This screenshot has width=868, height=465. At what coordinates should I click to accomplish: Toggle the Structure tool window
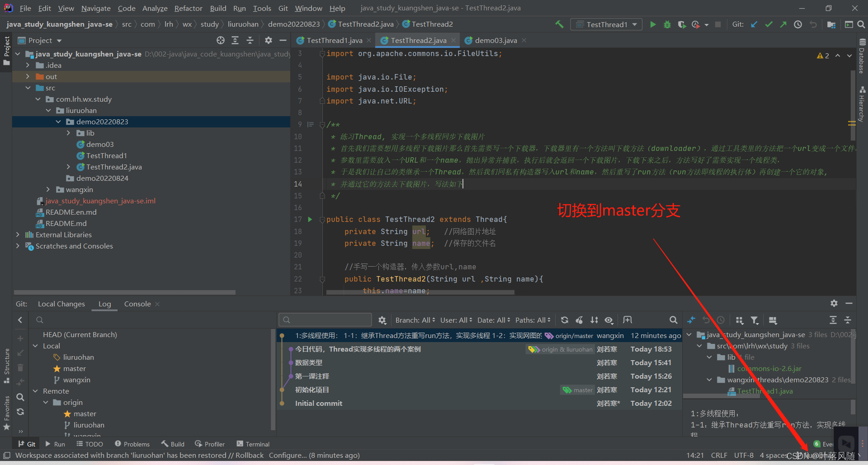6,366
